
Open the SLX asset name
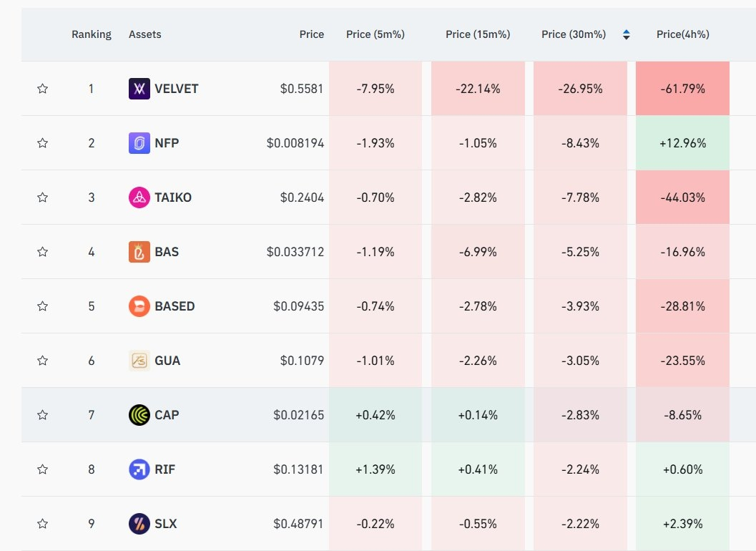tap(166, 524)
